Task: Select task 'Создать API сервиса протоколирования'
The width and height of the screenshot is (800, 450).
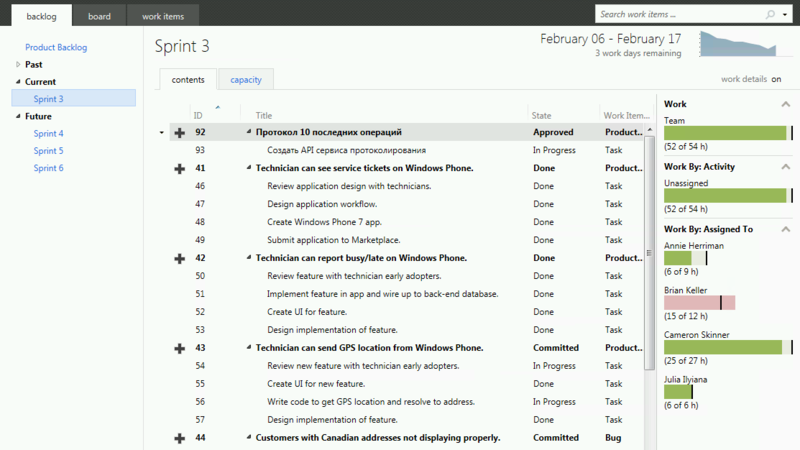Action: pos(346,150)
